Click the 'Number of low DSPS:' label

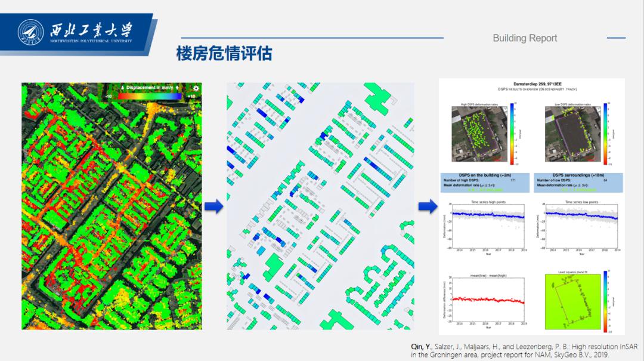[x=553, y=180]
